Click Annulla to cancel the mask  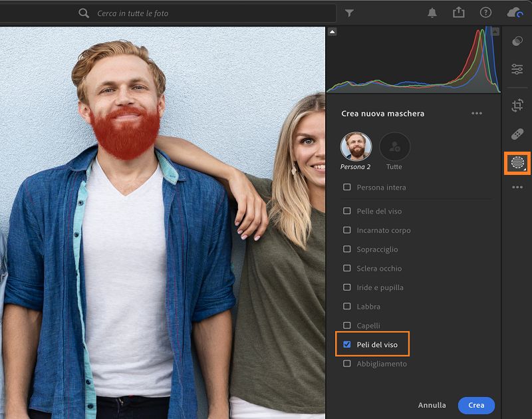[x=432, y=405]
